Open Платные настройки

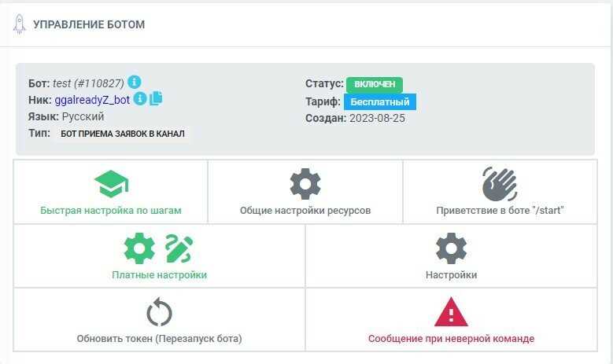[159, 275]
